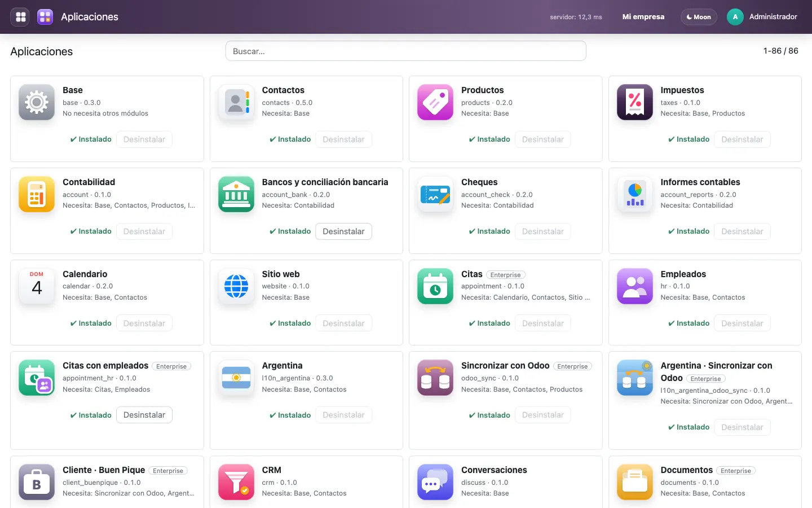Select the Documentos app icon
812x508 pixels.
(x=635, y=482)
